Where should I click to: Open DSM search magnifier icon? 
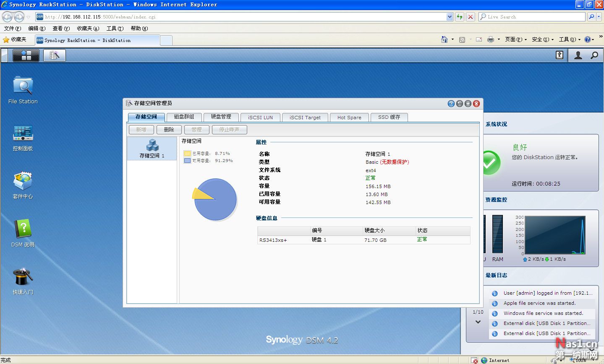point(594,55)
